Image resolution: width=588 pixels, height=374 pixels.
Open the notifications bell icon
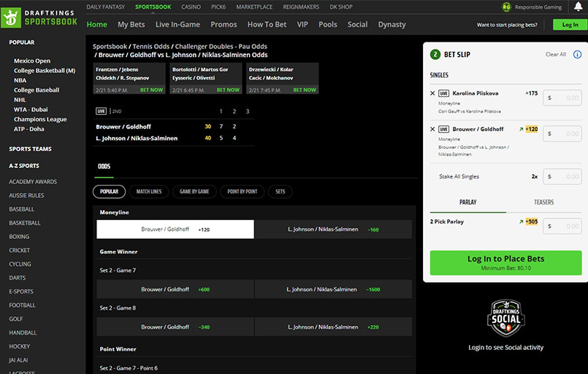(579, 7)
